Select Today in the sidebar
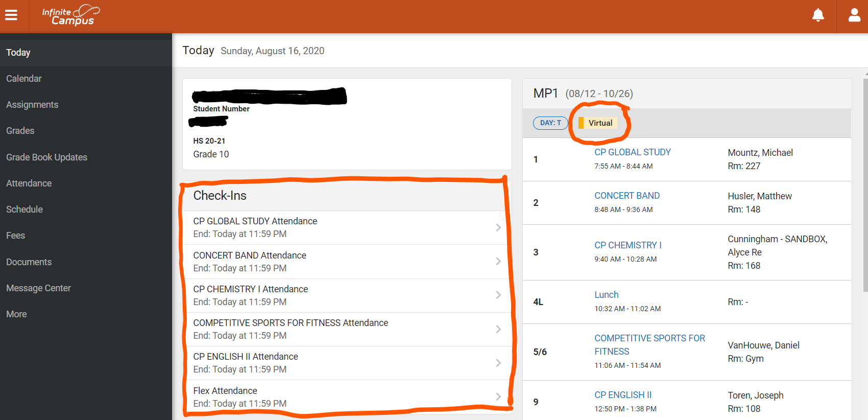This screenshot has height=420, width=868. click(x=86, y=53)
